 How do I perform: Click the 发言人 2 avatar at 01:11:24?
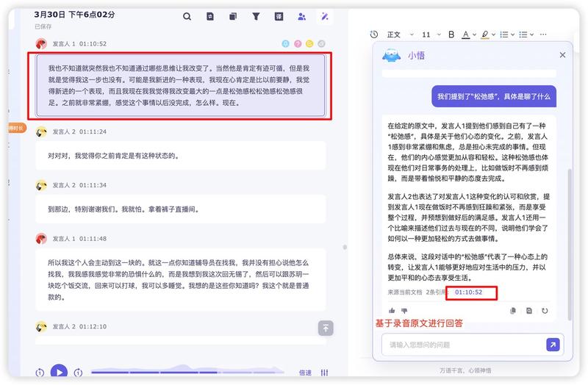click(x=41, y=132)
